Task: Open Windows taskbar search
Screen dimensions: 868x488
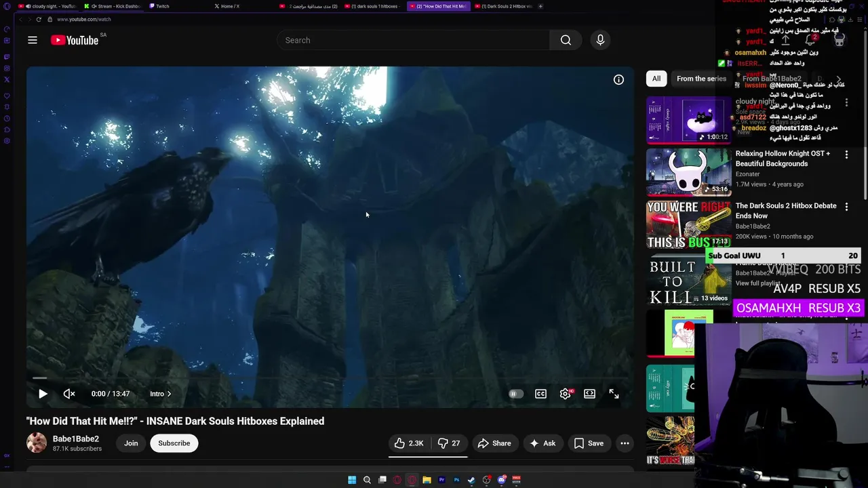Action: (367, 480)
